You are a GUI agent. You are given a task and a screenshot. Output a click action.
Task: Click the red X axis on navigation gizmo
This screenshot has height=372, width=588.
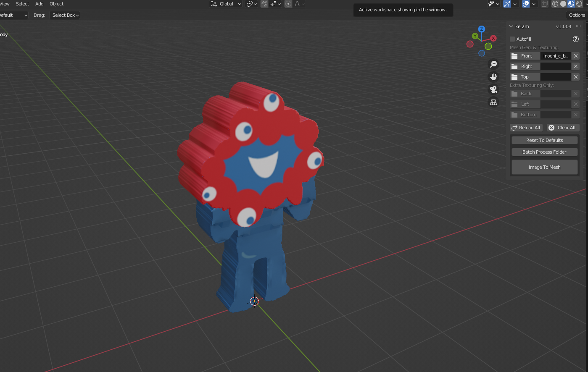click(x=493, y=38)
